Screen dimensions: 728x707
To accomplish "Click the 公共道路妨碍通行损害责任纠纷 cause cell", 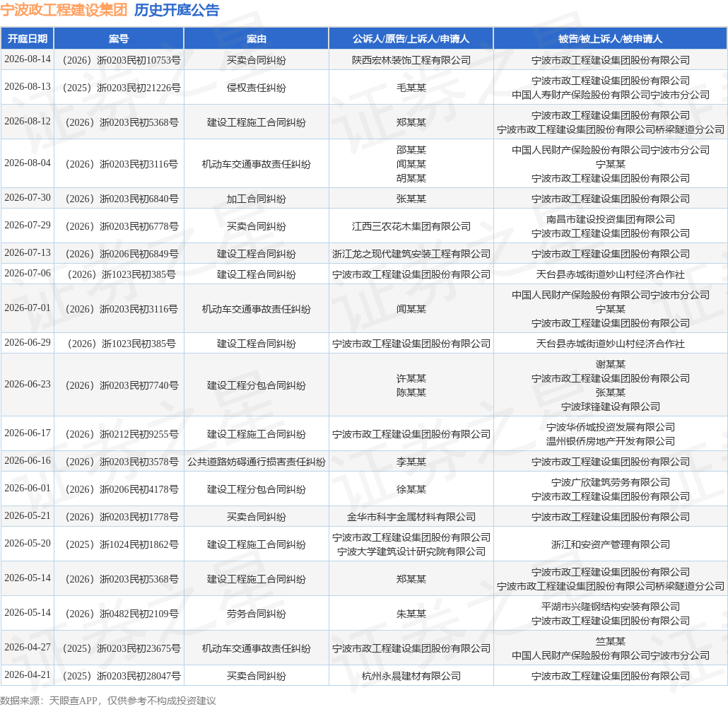I will (257, 462).
